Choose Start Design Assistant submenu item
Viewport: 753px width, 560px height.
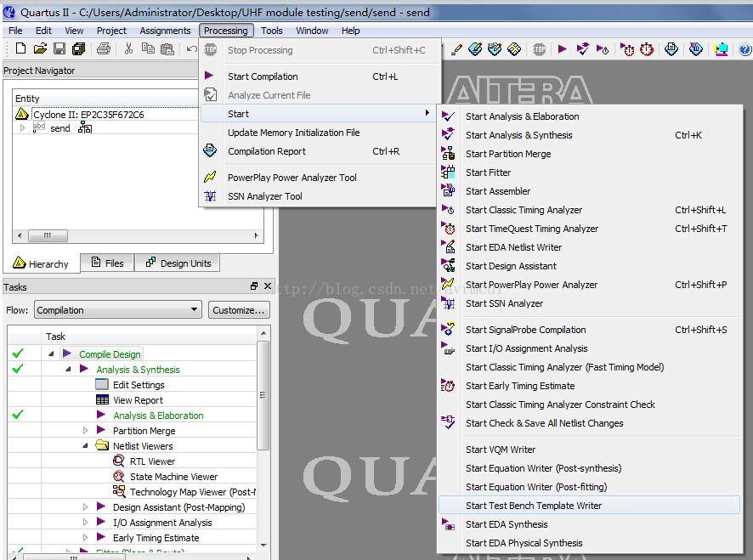589,266
